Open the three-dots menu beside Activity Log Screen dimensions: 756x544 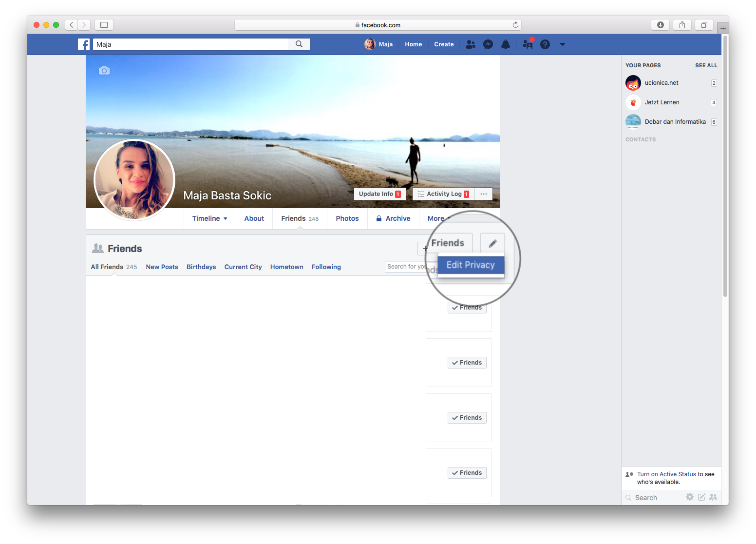click(483, 194)
